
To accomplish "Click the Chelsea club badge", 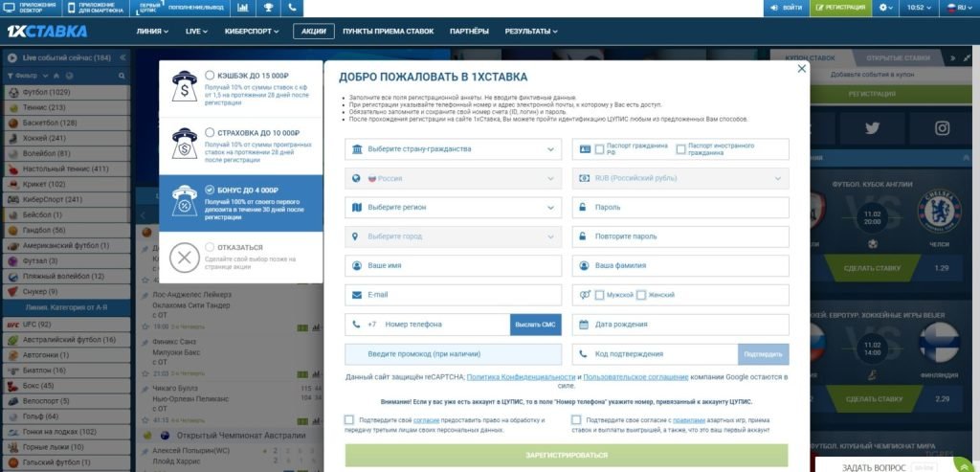I will pyautogui.click(x=939, y=212).
